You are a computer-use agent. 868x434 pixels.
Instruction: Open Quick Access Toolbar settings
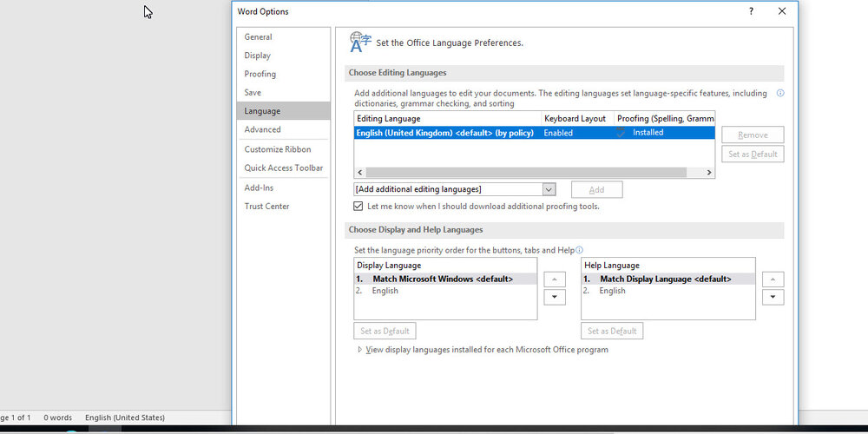[283, 168]
